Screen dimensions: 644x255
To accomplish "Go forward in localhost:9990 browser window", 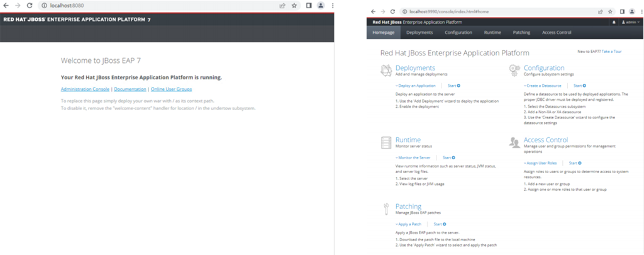I will (383, 11).
